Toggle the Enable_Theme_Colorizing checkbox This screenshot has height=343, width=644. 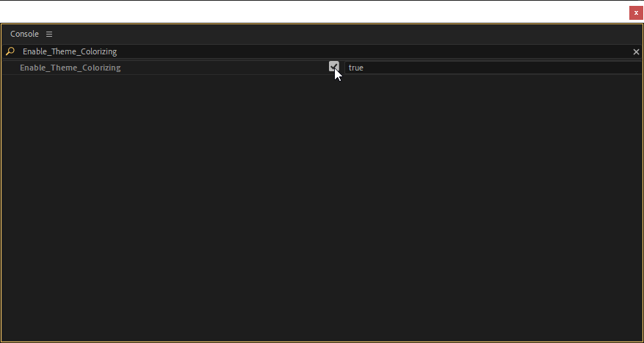[334, 67]
